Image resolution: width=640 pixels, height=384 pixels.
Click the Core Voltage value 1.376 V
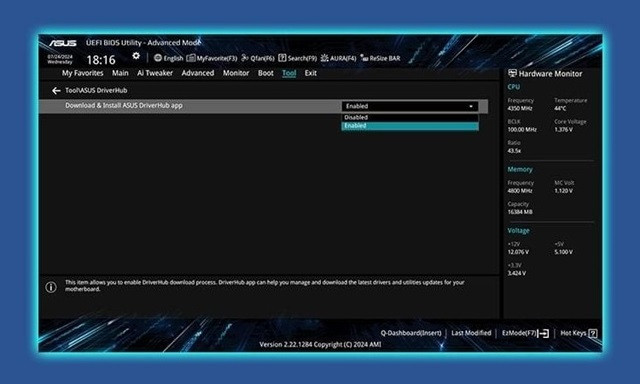tap(563, 130)
